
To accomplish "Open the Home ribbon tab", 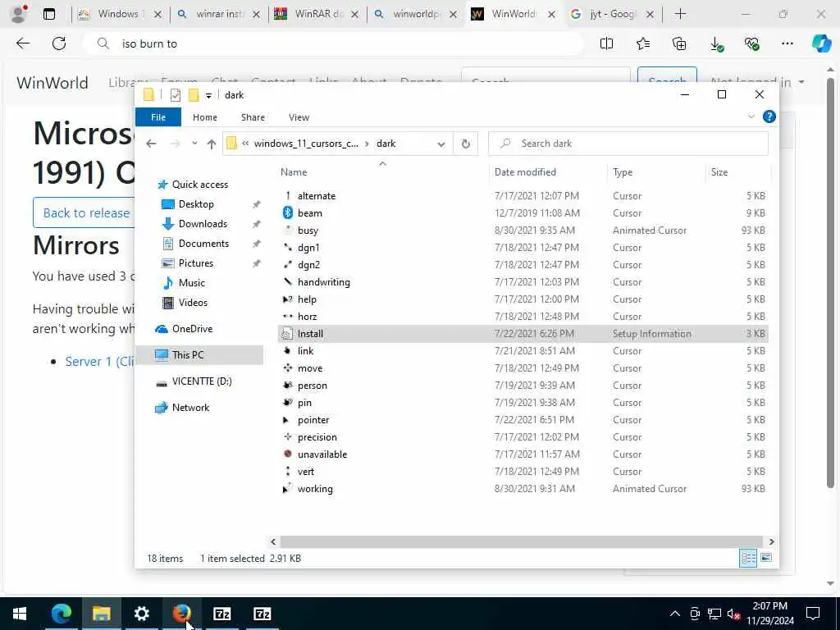I will (204, 117).
